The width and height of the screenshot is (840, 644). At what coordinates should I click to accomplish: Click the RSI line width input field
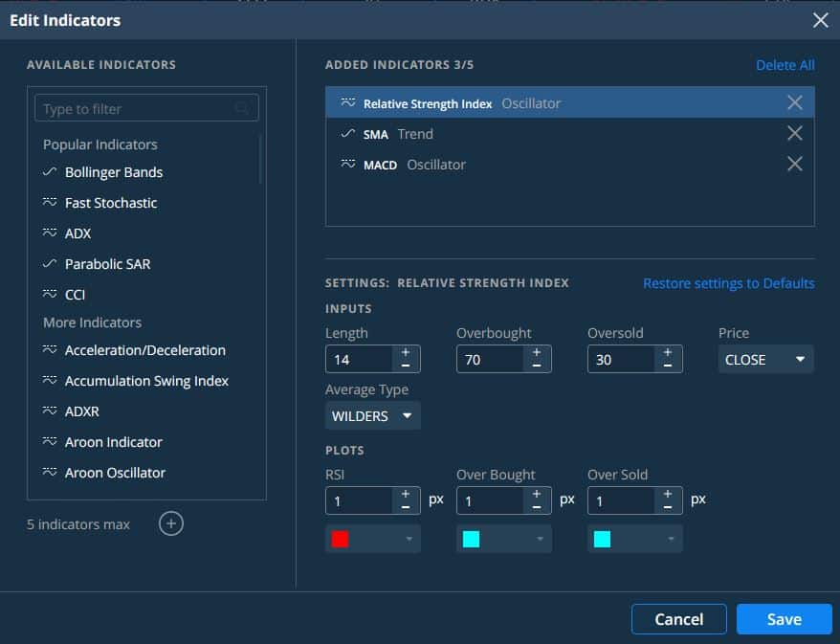(x=359, y=500)
